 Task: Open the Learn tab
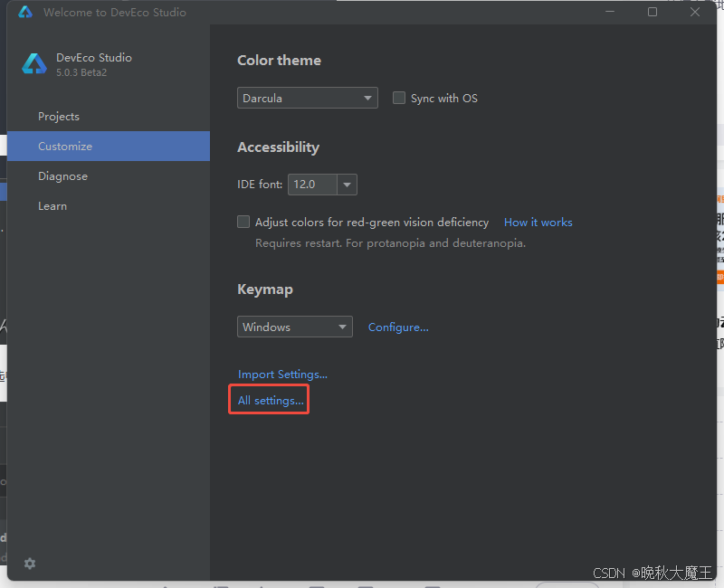pyautogui.click(x=52, y=206)
